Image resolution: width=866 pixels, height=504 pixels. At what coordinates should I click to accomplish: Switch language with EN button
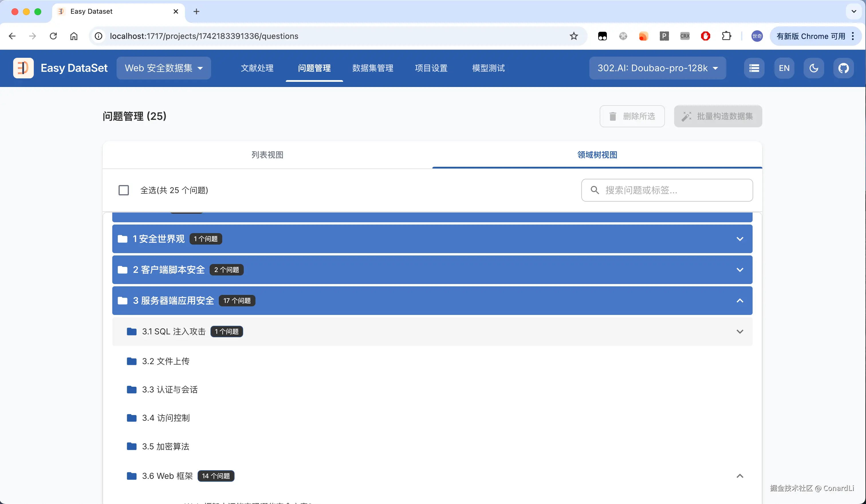point(784,68)
